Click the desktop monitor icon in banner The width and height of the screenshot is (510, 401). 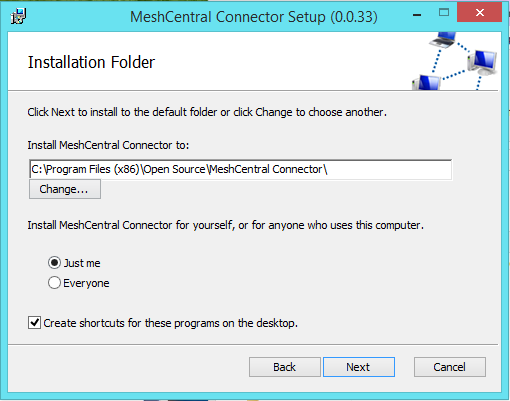tap(482, 63)
